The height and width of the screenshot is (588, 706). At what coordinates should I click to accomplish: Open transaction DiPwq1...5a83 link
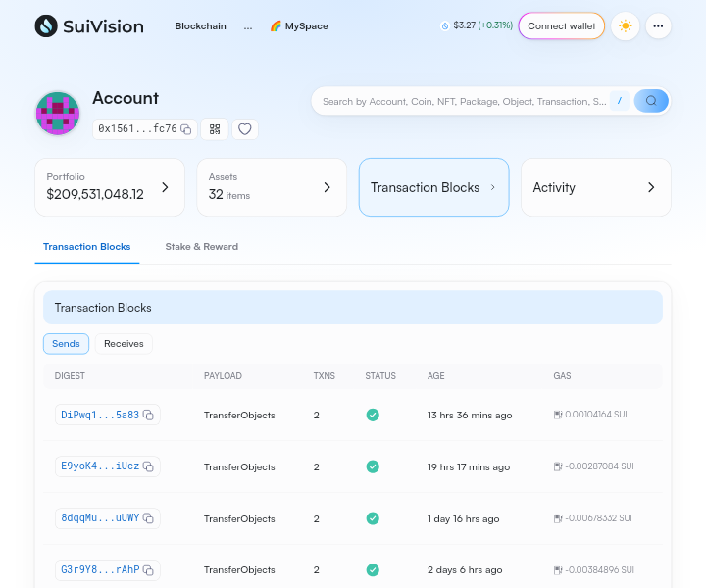(99, 416)
